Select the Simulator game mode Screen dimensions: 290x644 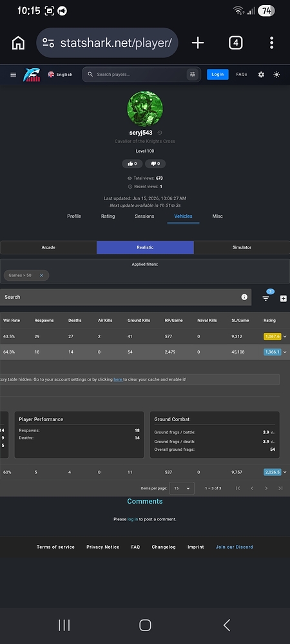point(242,247)
